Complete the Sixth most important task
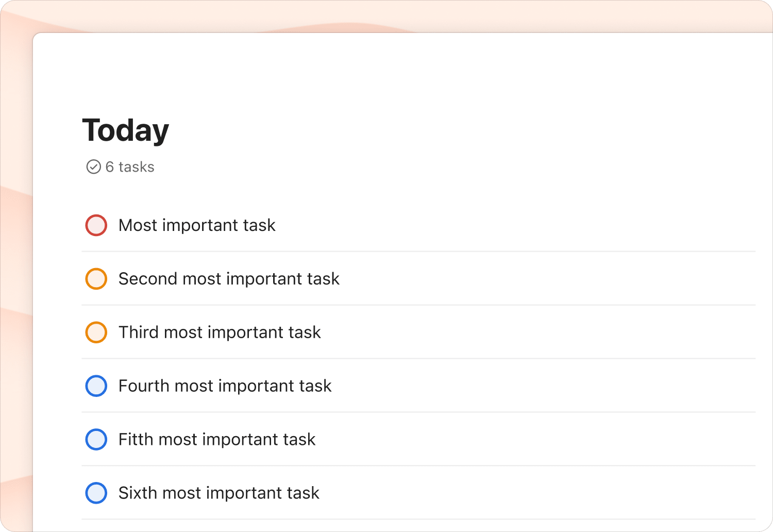 [x=96, y=493]
